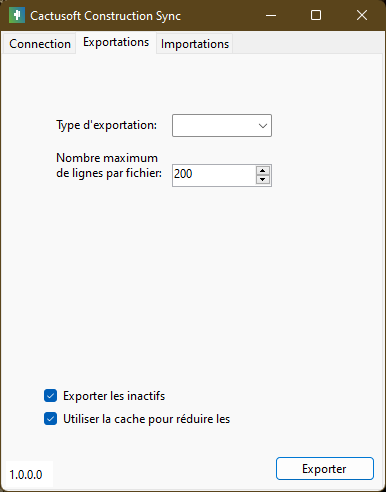Click the Cactusoft cactus app icon
386x492 pixels.
tap(17, 15)
